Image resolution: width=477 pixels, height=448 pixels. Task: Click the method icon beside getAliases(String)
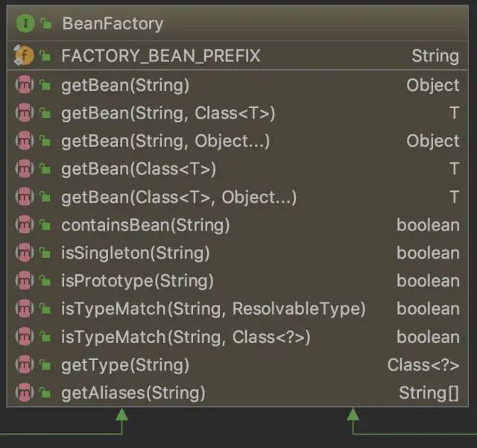click(x=25, y=392)
